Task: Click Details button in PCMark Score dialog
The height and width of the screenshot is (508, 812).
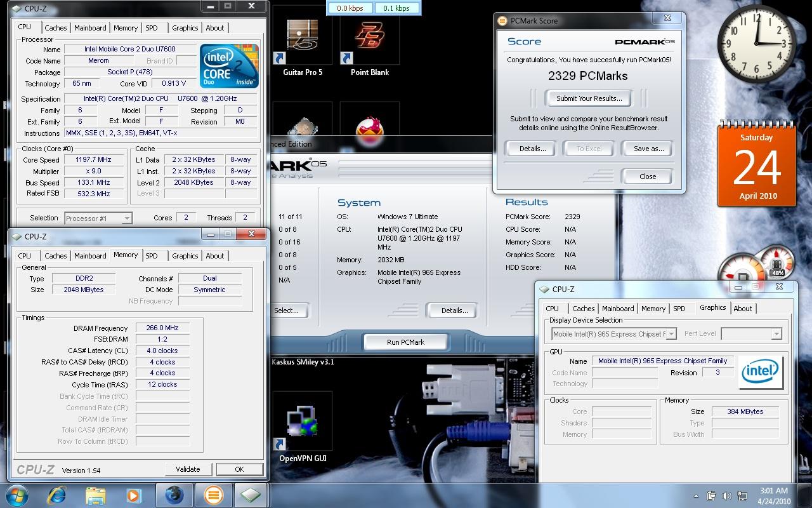Action: pyautogui.click(x=532, y=149)
